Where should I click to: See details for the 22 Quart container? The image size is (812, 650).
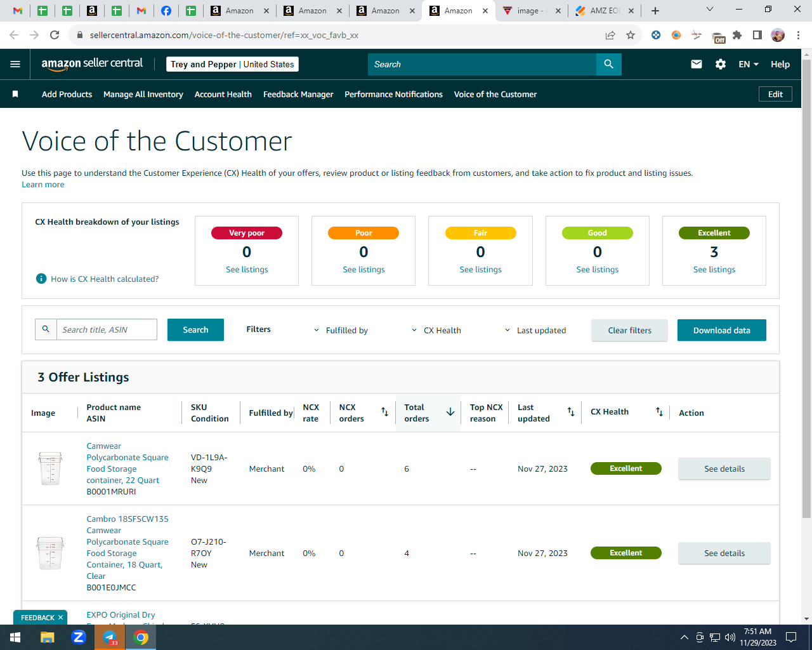(x=724, y=468)
